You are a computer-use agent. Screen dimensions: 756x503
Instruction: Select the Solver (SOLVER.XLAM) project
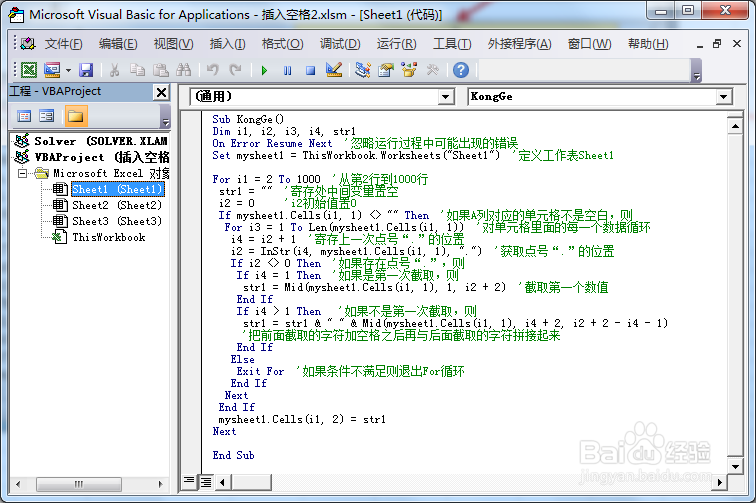click(100, 141)
